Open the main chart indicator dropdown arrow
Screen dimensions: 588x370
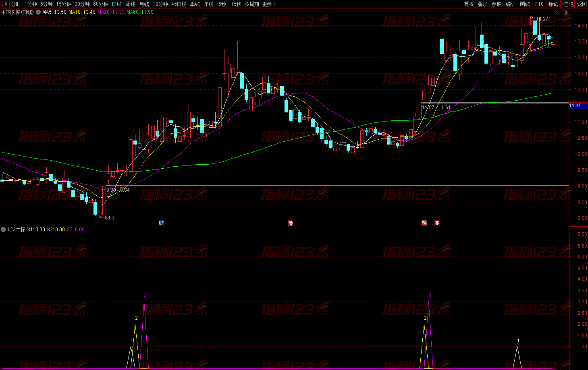pos(38,12)
